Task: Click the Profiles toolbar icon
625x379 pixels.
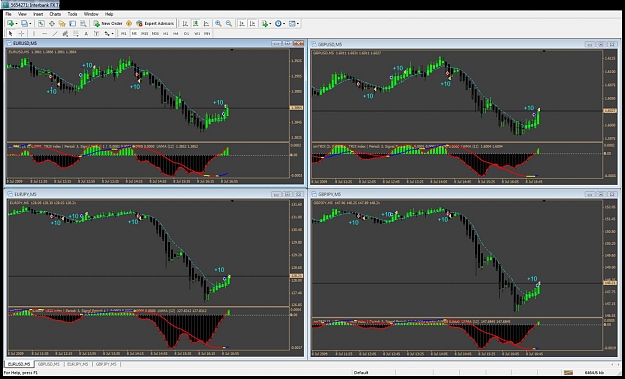Action: pyautogui.click(x=24, y=24)
